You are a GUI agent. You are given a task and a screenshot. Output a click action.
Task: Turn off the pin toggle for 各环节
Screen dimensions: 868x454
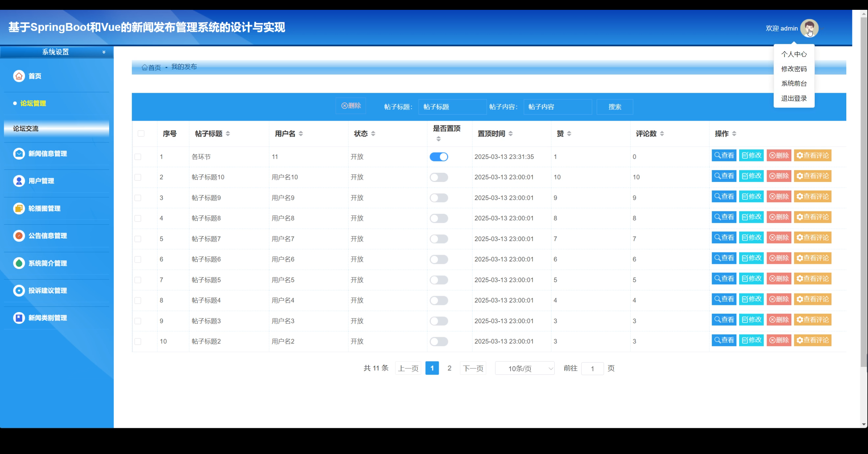(439, 157)
